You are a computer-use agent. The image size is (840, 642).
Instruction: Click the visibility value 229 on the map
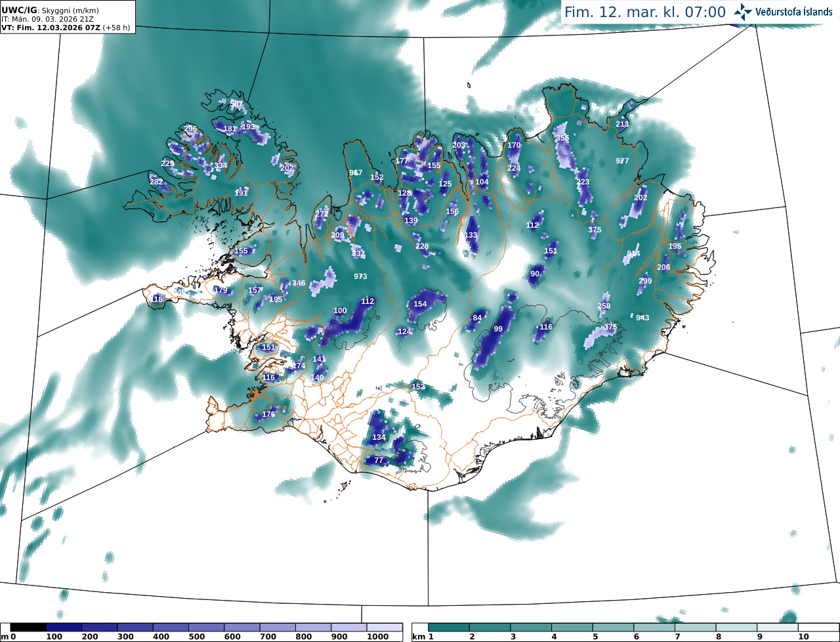click(168, 164)
